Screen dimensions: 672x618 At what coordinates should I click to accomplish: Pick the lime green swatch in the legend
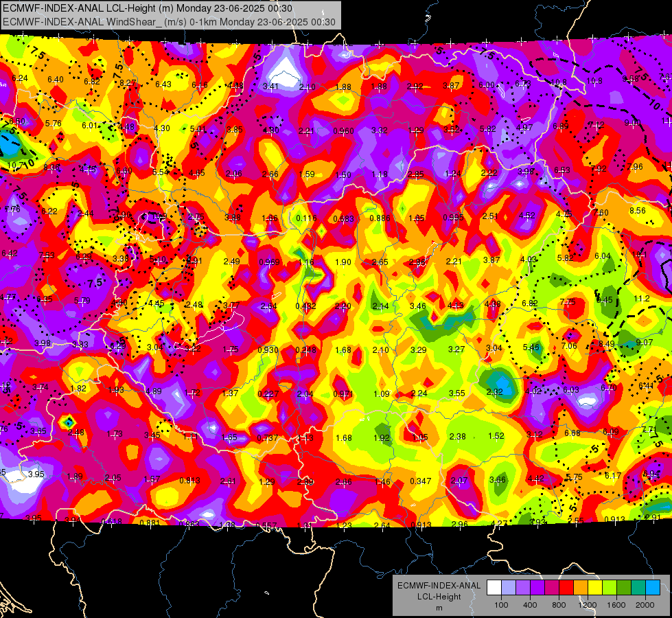click(x=610, y=588)
